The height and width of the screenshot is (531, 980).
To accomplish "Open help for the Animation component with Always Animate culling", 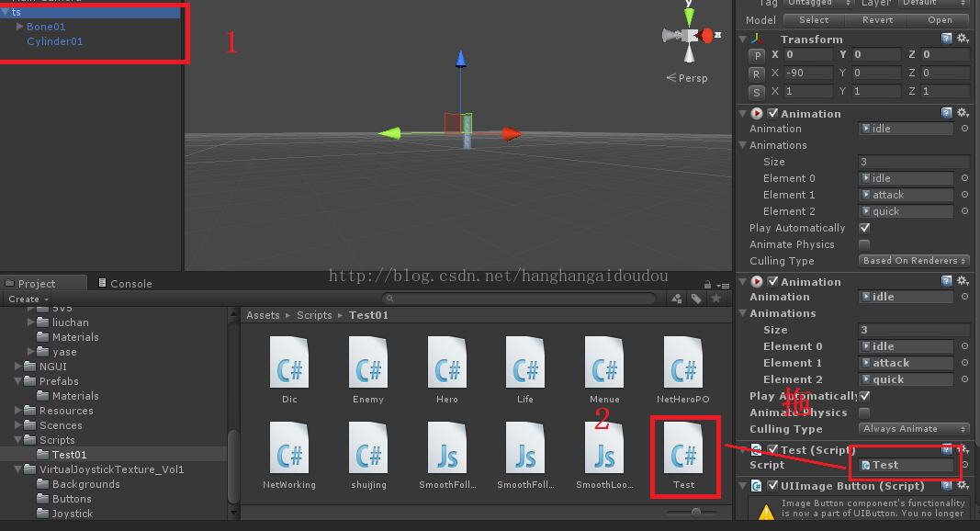I will (946, 281).
